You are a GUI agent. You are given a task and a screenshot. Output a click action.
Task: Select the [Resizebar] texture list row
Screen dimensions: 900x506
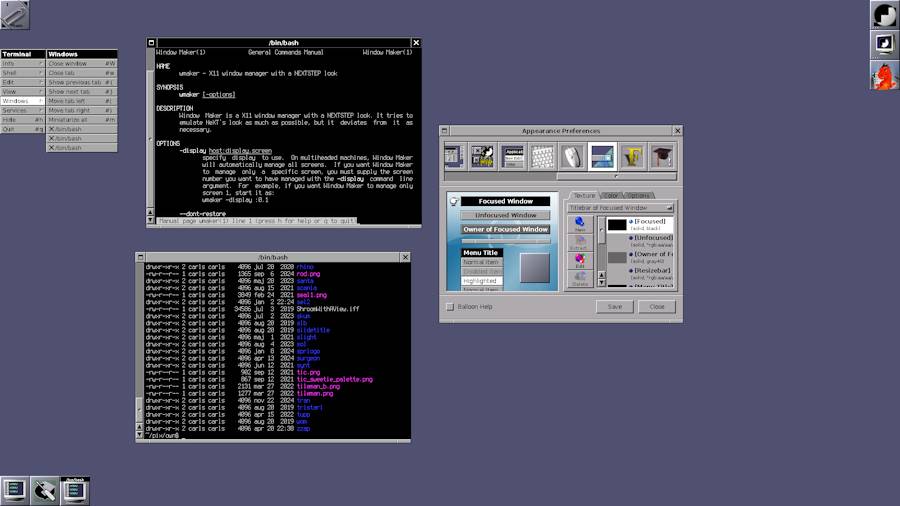coord(640,274)
